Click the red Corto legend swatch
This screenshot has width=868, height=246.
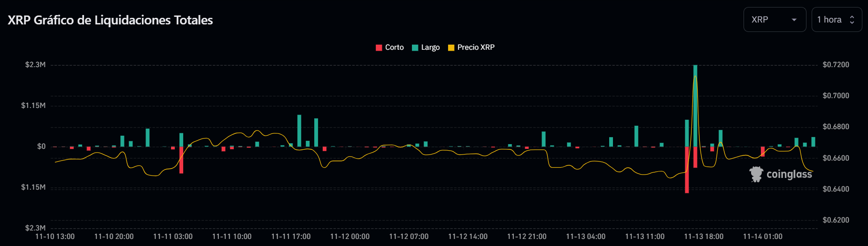[379, 48]
